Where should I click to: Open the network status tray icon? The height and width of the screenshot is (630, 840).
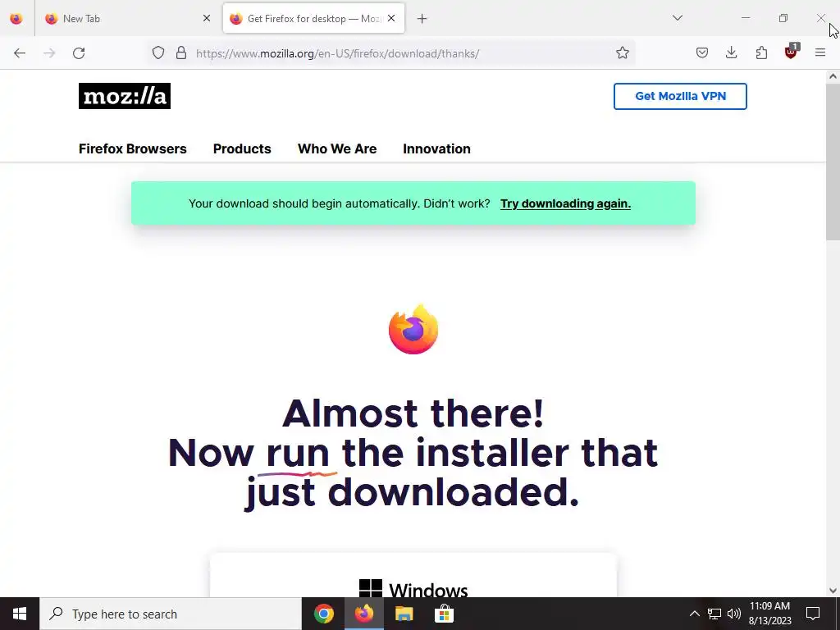(714, 614)
